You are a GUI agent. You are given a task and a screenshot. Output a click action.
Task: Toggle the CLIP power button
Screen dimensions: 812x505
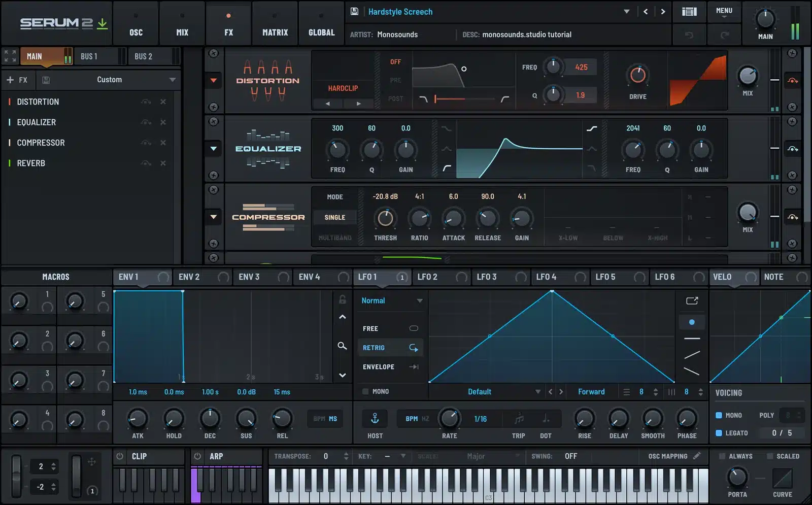120,456
